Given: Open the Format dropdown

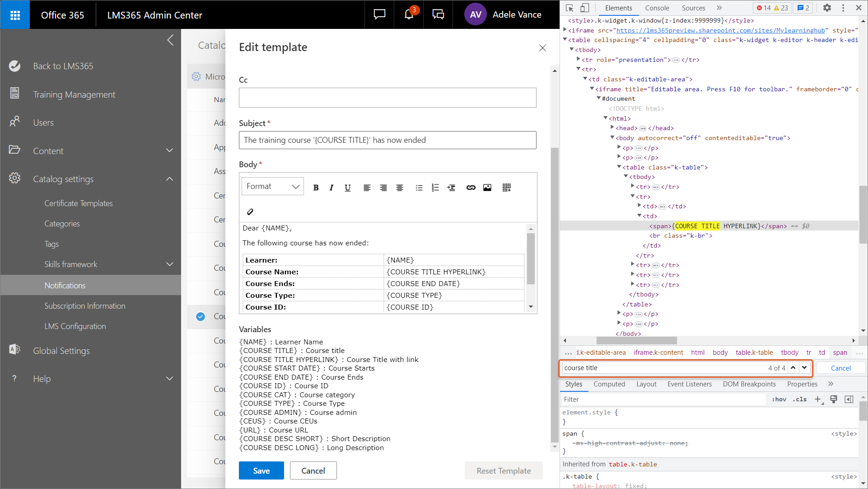Looking at the screenshot, I should coord(273,186).
